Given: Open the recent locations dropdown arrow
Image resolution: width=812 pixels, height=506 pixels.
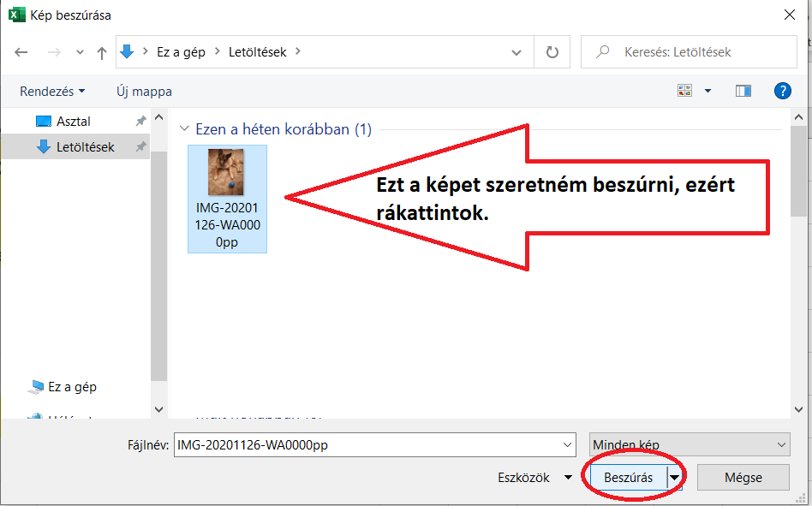Looking at the screenshot, I should (80, 52).
